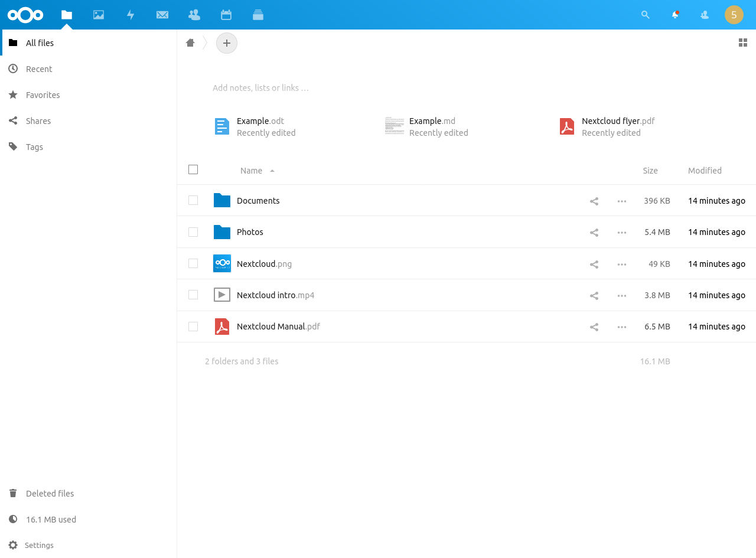Open the Activity lightning icon
Screen dimensions: 756x558
[x=131, y=15]
